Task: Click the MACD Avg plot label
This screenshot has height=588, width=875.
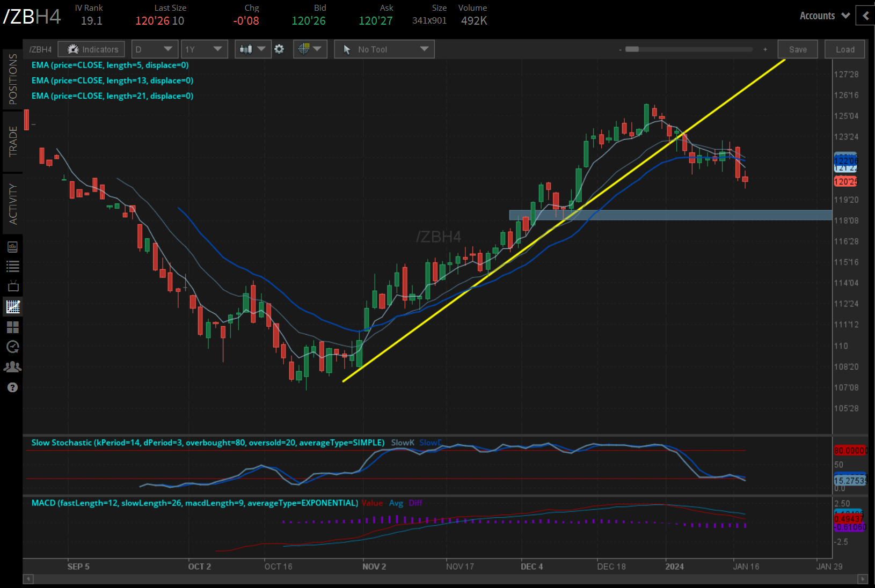Action: click(396, 503)
